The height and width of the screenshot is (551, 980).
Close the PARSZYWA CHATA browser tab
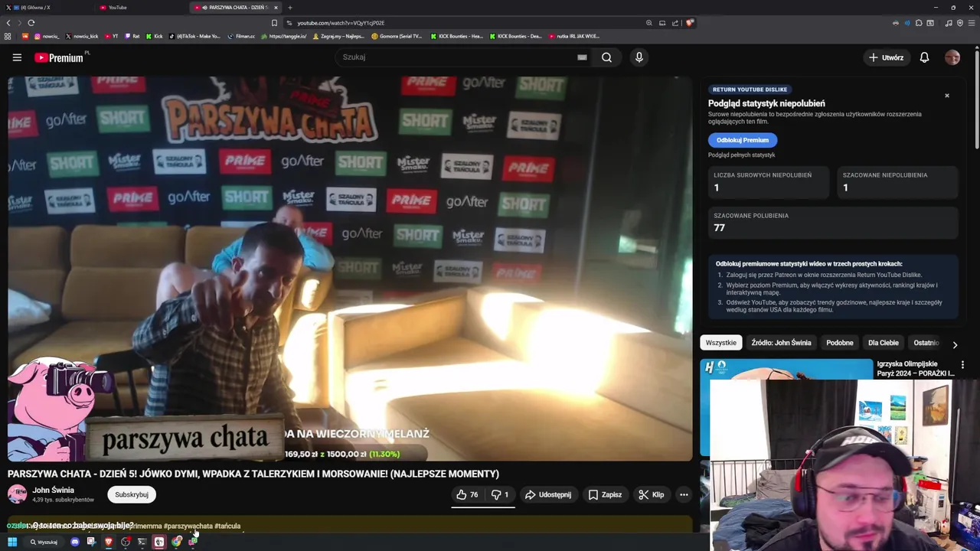pyautogui.click(x=276, y=8)
